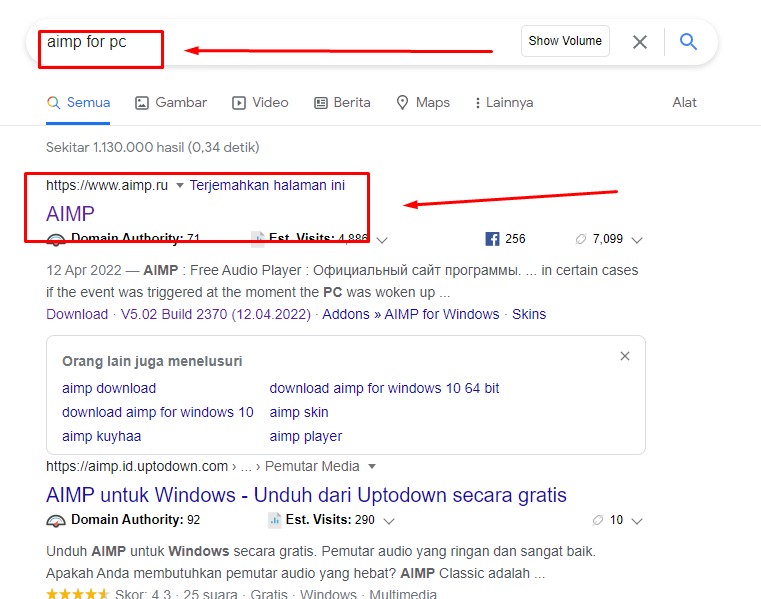Open dropdown arrow after Pemutar Media breadcrumb
Image resolution: width=761 pixels, height=599 pixels.
[x=372, y=466]
